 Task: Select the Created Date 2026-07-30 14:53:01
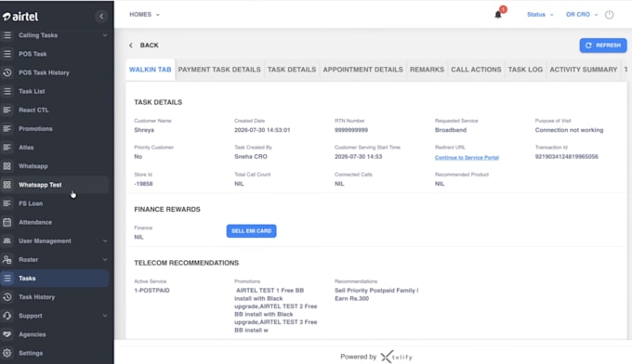262,130
